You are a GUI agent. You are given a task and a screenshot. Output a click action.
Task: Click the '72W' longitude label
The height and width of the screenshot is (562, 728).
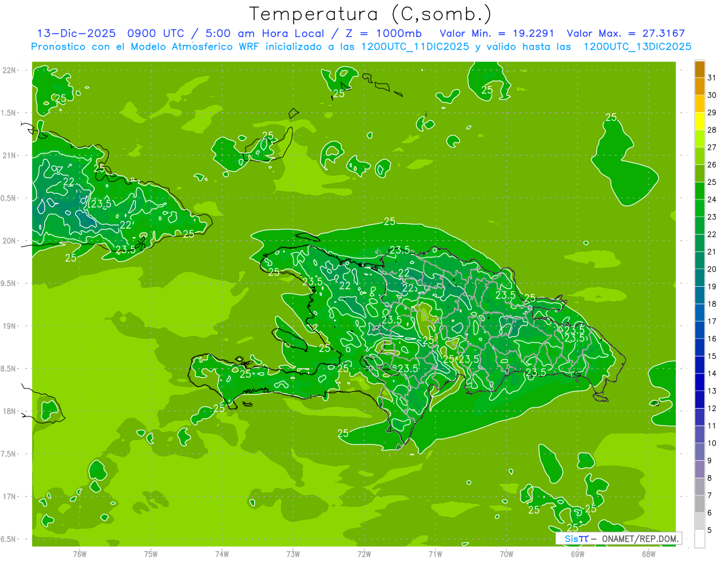[364, 554]
